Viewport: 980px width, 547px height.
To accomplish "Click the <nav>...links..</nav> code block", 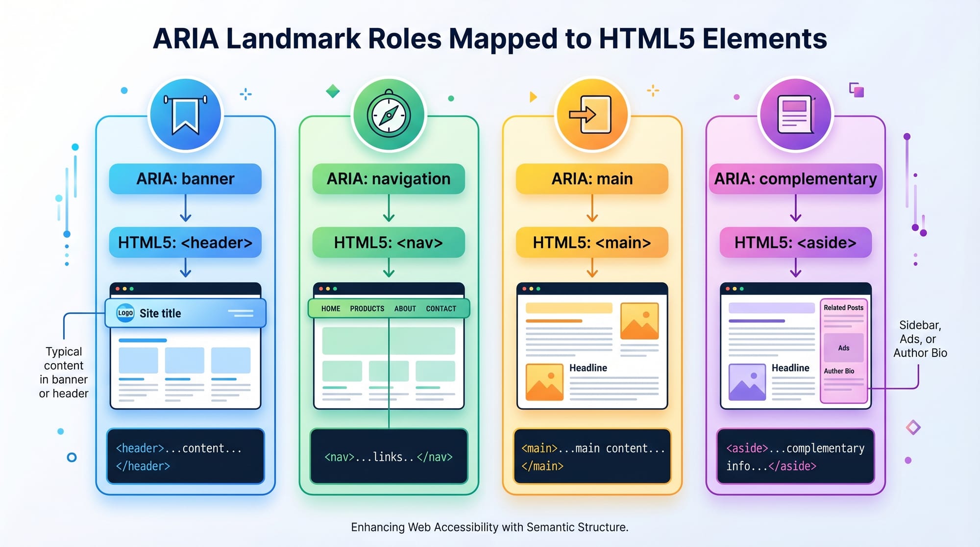I will (389, 456).
